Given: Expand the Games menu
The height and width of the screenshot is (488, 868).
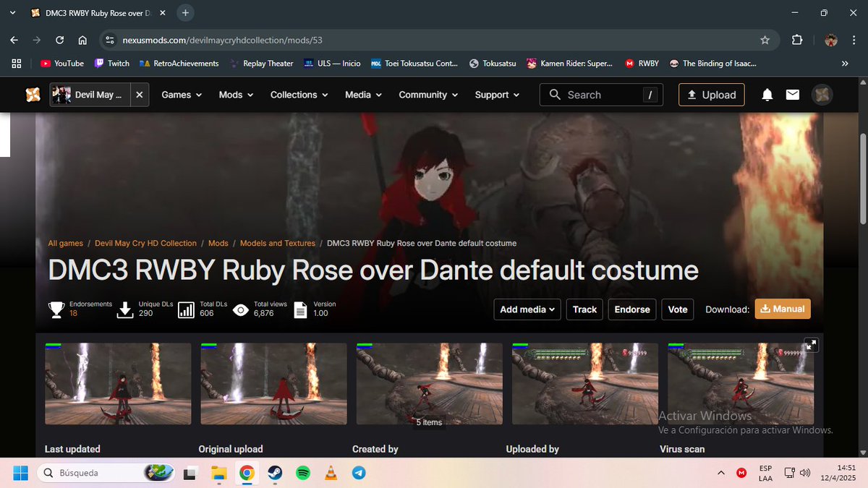Looking at the screenshot, I should 182,95.
